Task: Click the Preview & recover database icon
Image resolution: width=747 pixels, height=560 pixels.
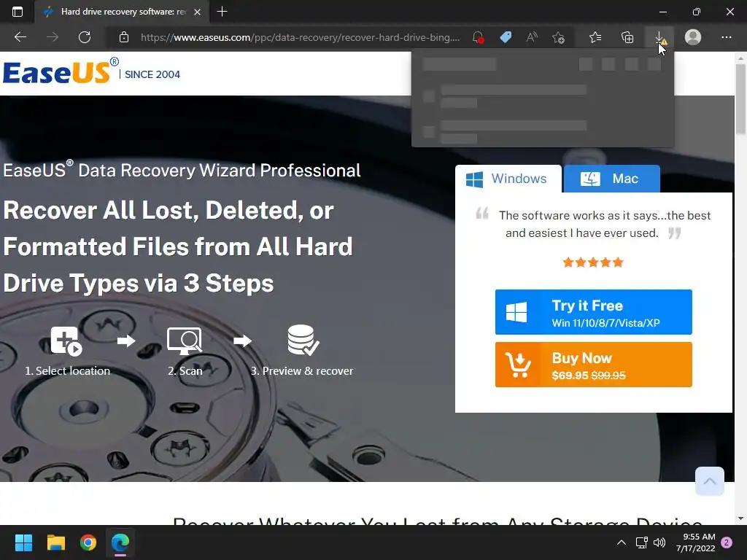Action: pyautogui.click(x=303, y=340)
